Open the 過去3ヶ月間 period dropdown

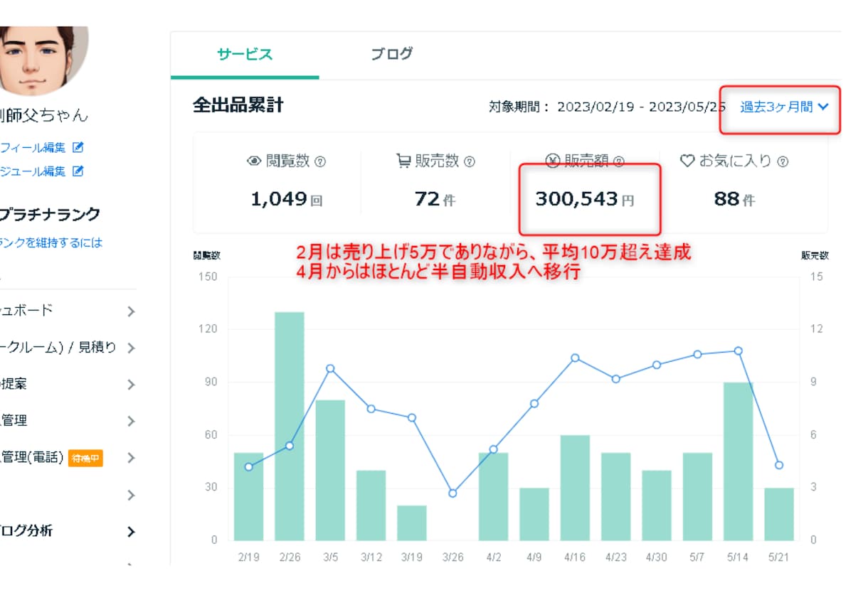(784, 107)
